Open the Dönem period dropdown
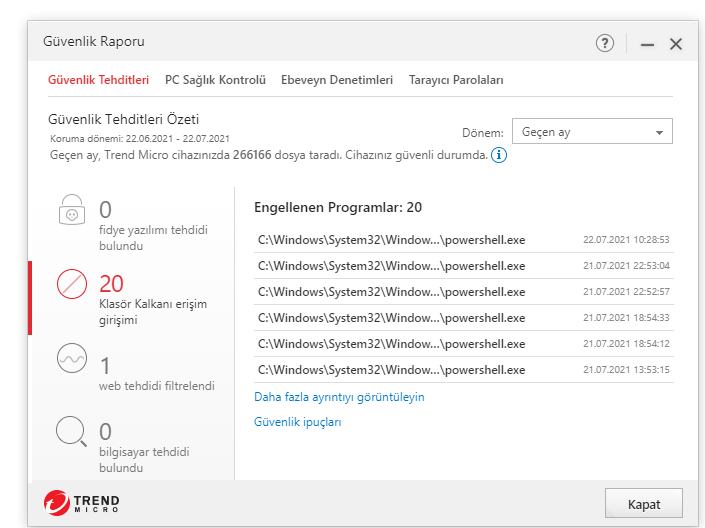This screenshot has height=528, width=705. click(592, 132)
